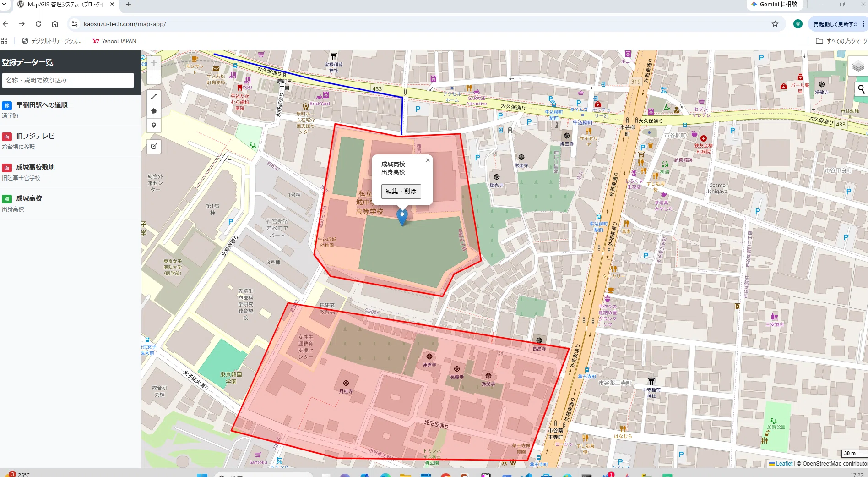
Task: Open the browser profile avatar
Action: click(798, 24)
